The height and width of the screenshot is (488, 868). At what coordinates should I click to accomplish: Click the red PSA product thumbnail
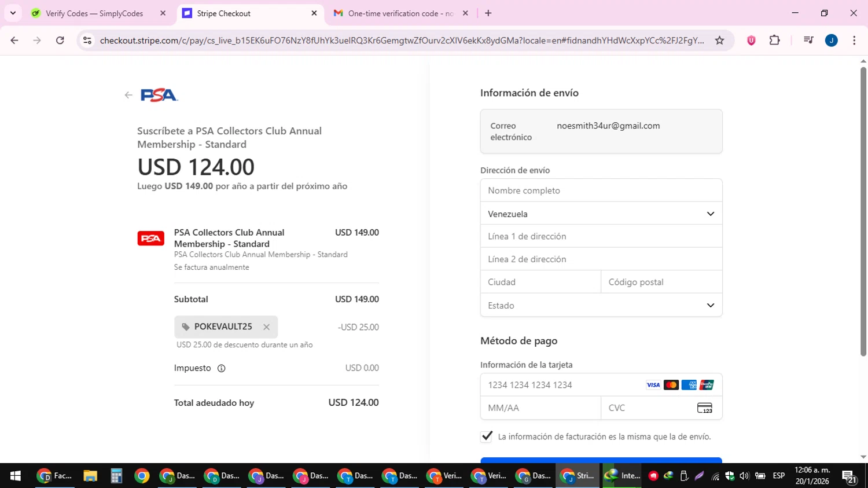click(x=151, y=239)
